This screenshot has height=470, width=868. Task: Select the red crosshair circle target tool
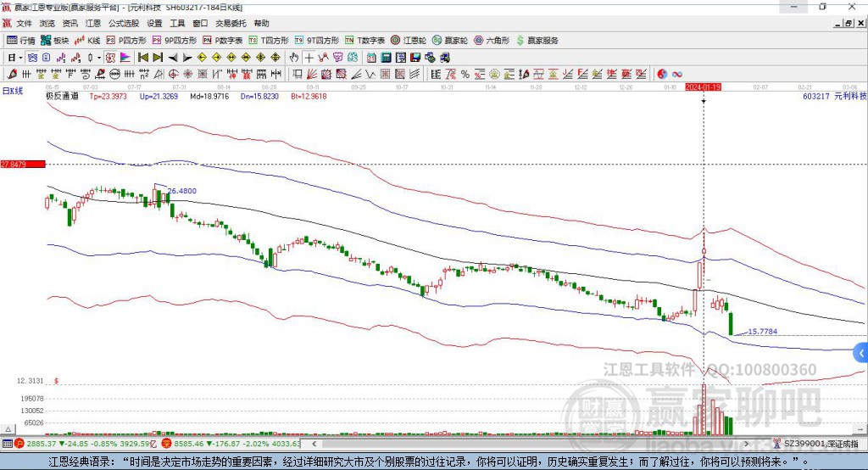(173, 75)
